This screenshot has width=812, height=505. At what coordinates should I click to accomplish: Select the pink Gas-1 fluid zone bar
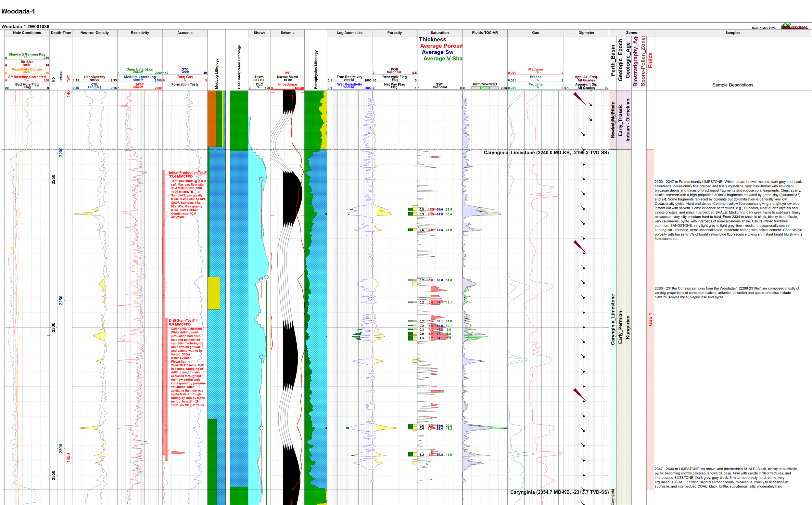(650, 319)
